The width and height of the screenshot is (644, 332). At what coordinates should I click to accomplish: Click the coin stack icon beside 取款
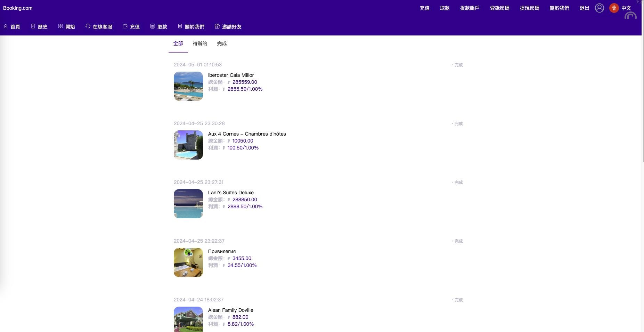click(153, 26)
